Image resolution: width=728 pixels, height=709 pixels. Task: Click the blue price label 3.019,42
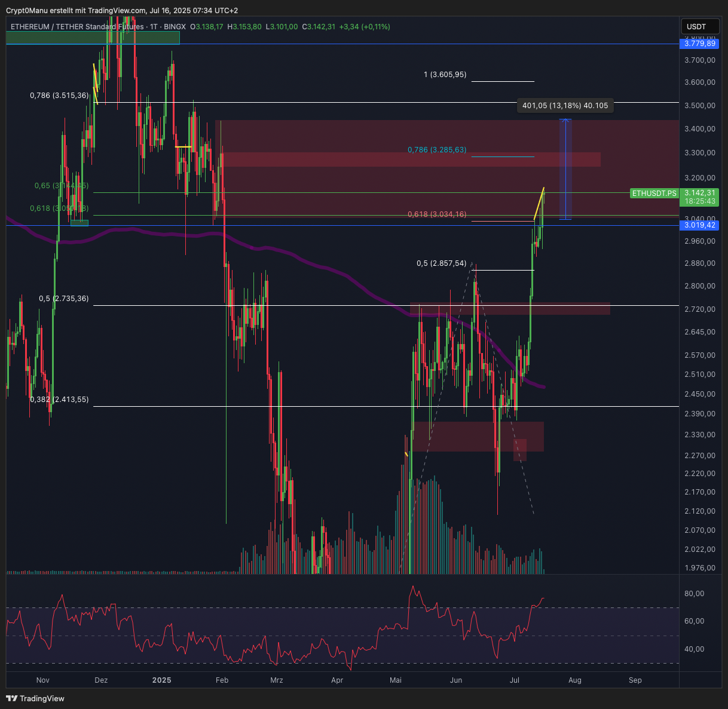[700, 225]
